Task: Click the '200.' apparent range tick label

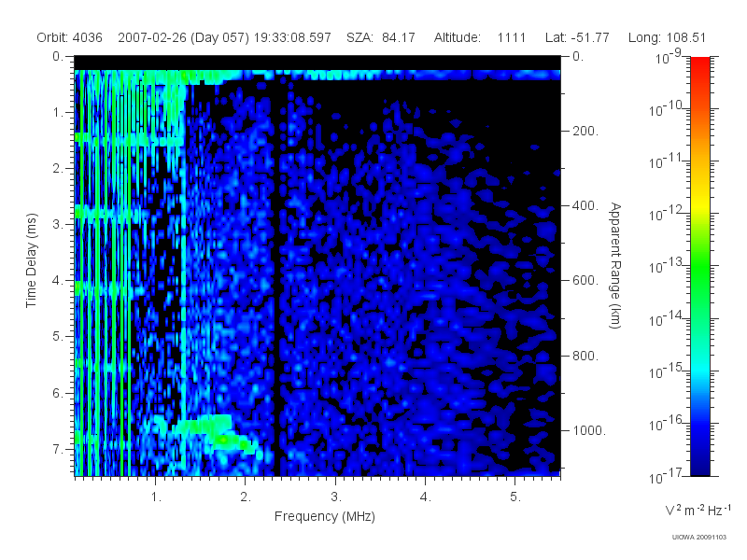Action: pos(585,131)
